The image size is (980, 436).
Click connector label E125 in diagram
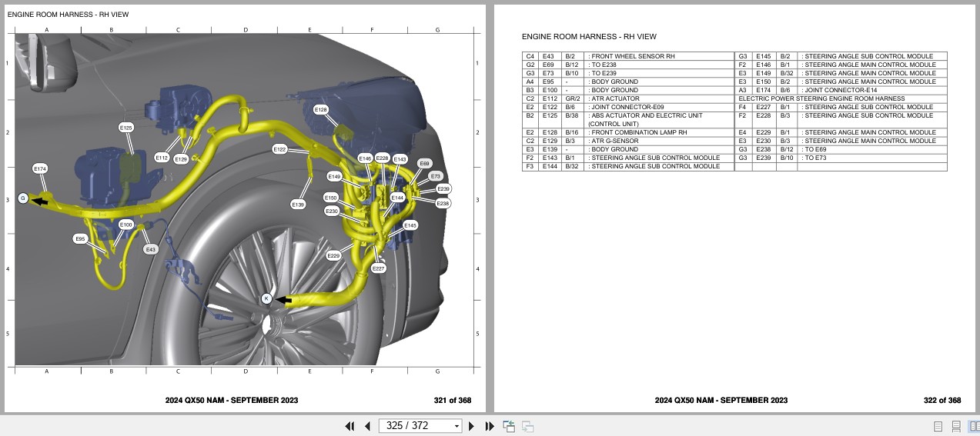(x=126, y=127)
